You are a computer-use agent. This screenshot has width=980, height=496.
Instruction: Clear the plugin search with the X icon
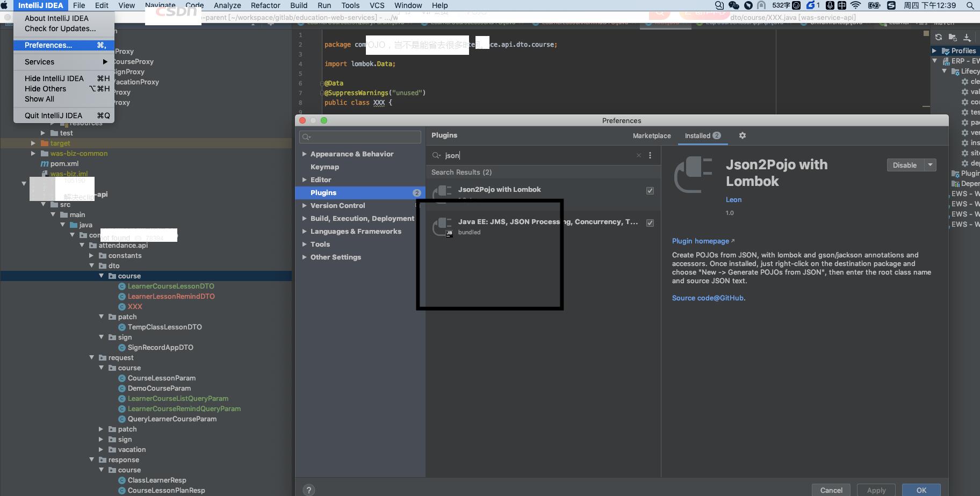coord(639,155)
